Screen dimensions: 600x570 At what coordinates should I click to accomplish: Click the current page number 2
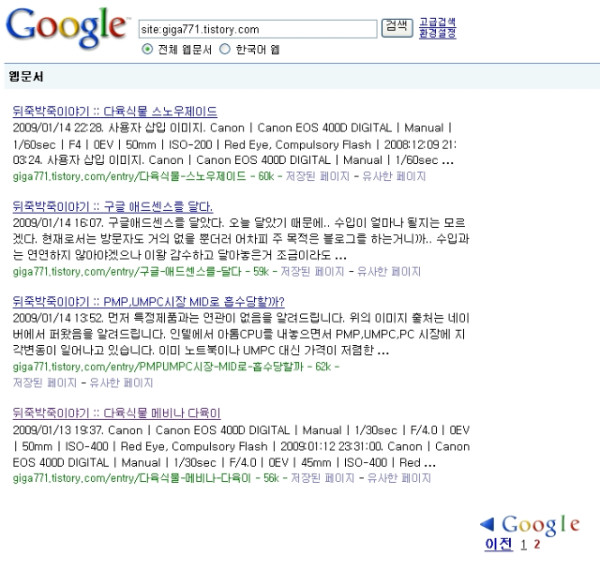(x=537, y=544)
